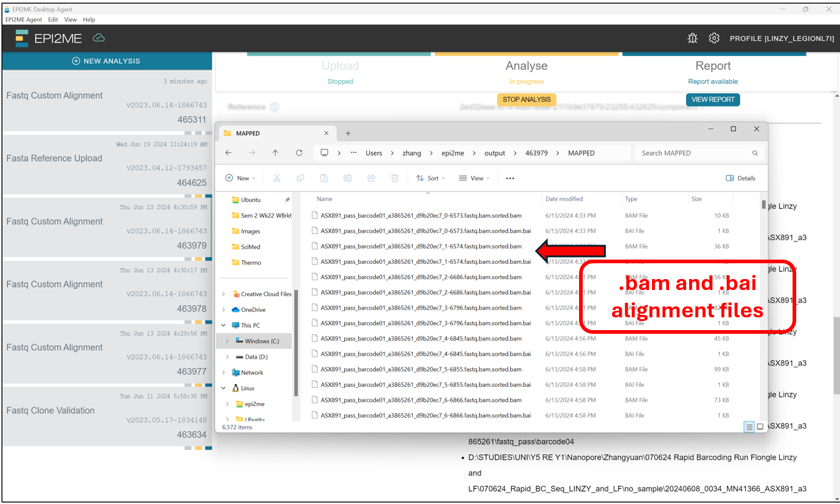Viewport: 840px width, 504px height.
Task: Expand the breadcrumb ellipsis in address bar
Action: tap(353, 153)
